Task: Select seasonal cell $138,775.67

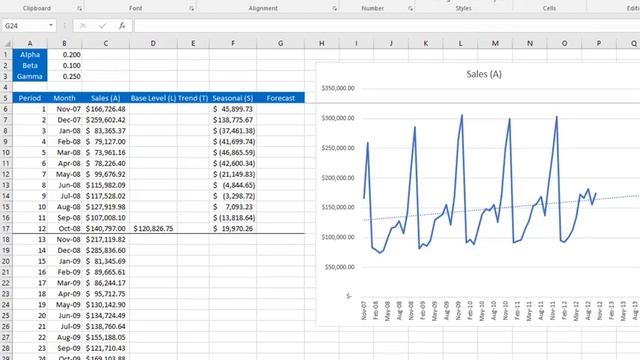Action: pos(233,120)
